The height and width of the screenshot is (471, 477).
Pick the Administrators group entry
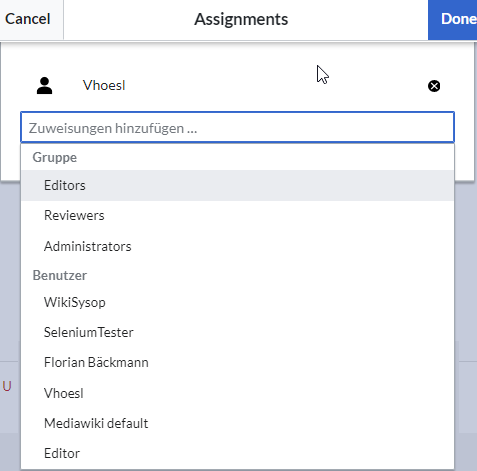pos(237,246)
